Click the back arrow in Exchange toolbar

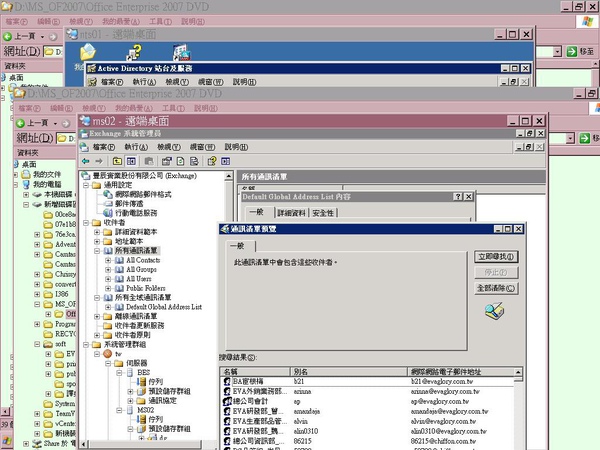(86, 161)
